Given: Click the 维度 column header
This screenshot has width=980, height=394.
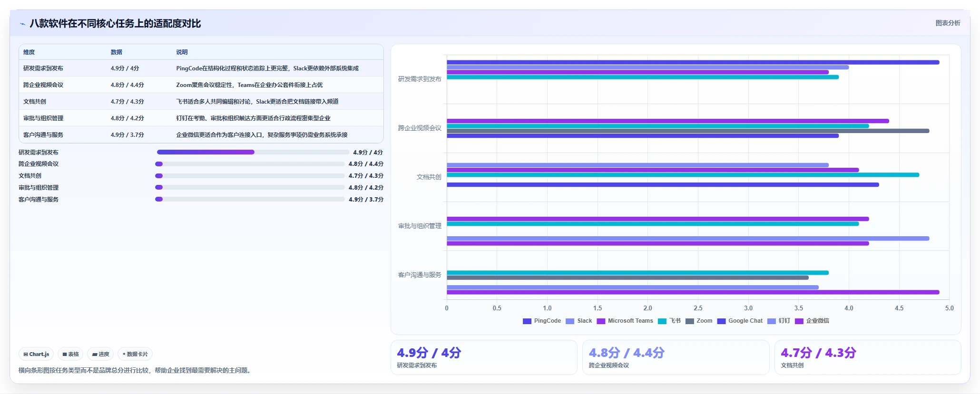Looking at the screenshot, I should 29,52.
